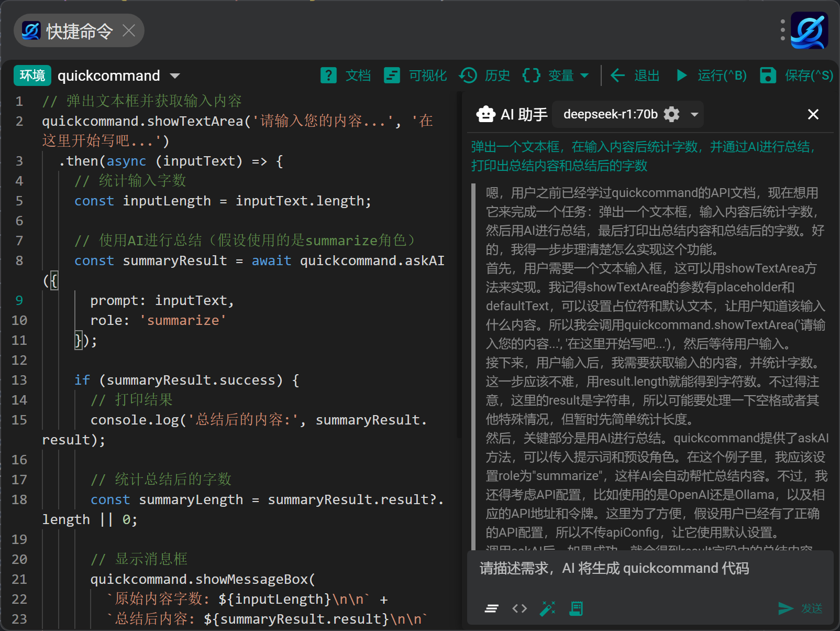Click the code brackets icon below input
The image size is (840, 631).
(x=520, y=608)
